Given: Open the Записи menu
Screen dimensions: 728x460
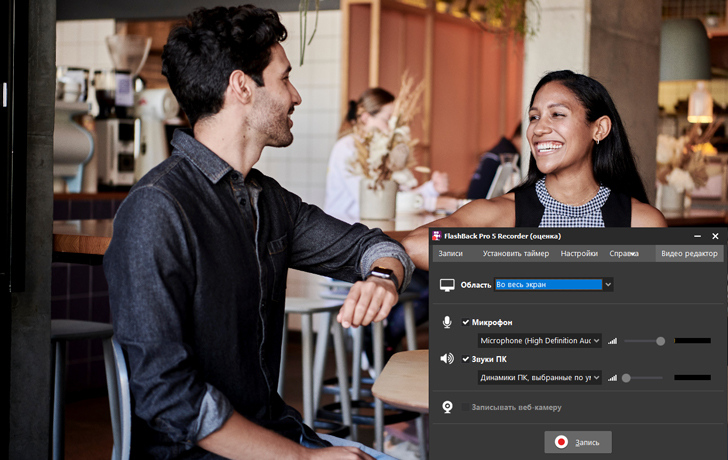Looking at the screenshot, I should coord(451,253).
